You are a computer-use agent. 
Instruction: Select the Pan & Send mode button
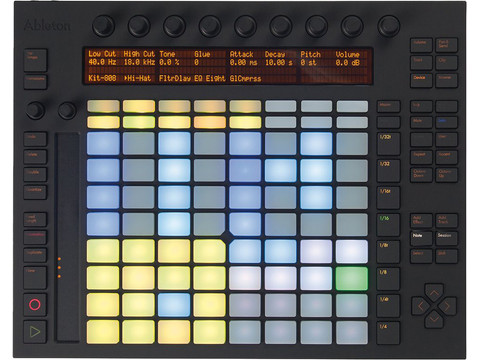click(x=446, y=45)
